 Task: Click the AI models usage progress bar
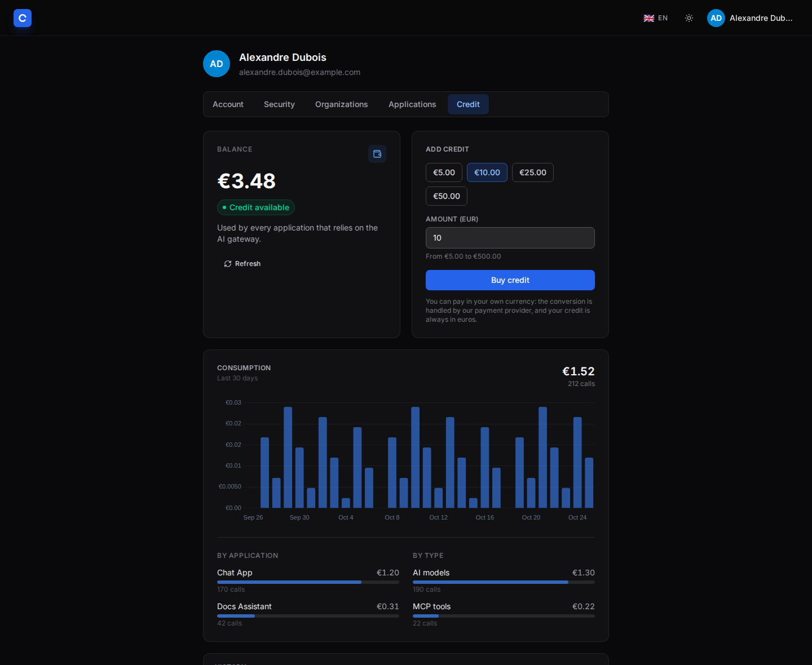504,582
